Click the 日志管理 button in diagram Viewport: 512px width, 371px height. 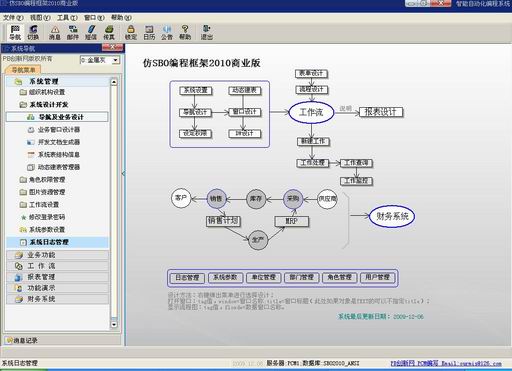point(187,278)
